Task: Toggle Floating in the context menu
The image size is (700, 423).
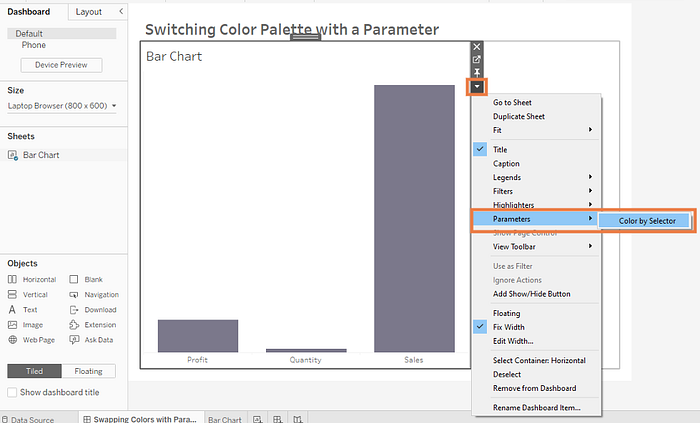Action: tap(536, 313)
